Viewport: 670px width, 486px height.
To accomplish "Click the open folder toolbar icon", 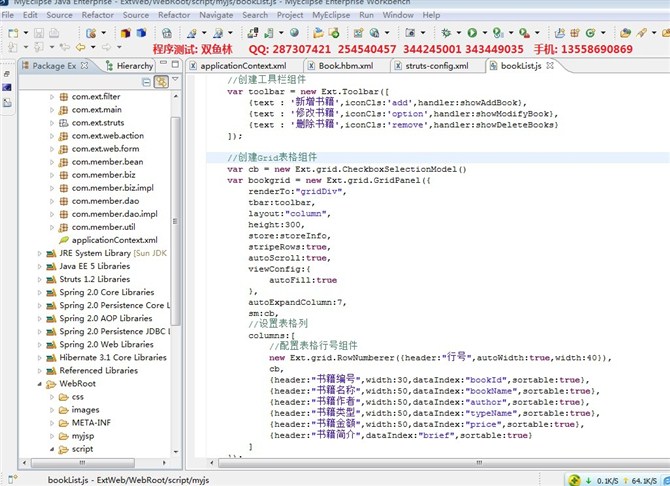I will point(318,33).
